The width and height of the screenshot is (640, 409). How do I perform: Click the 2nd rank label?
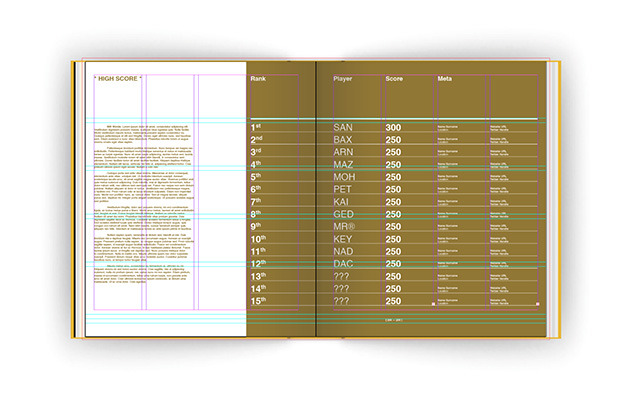[x=256, y=140]
